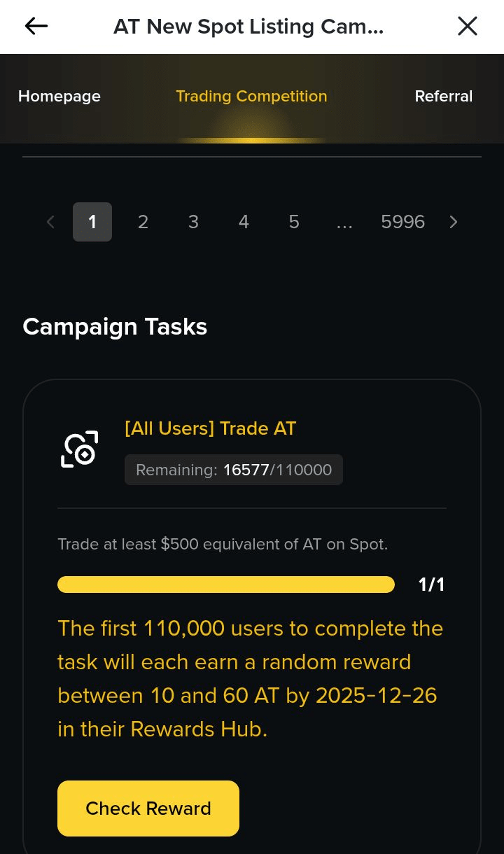Open page 3 of the leaderboard
The height and width of the screenshot is (854, 504).
click(193, 222)
